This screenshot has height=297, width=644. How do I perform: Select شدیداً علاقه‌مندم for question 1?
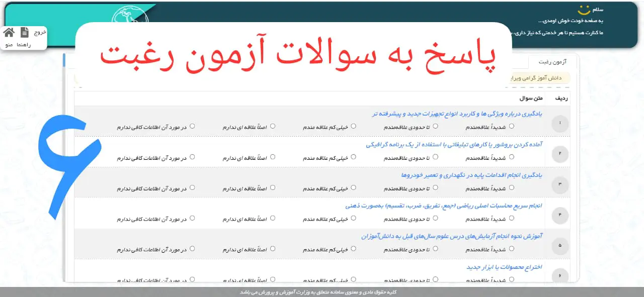click(x=511, y=127)
